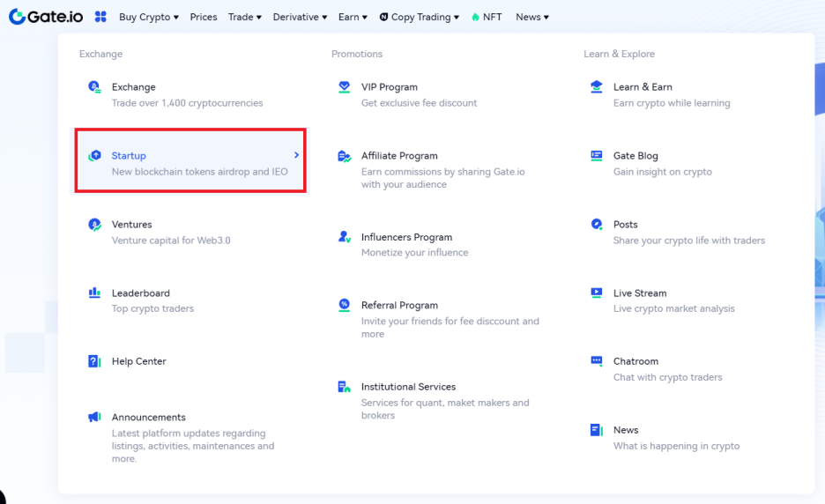Open the Leaderboard link

pos(140,293)
